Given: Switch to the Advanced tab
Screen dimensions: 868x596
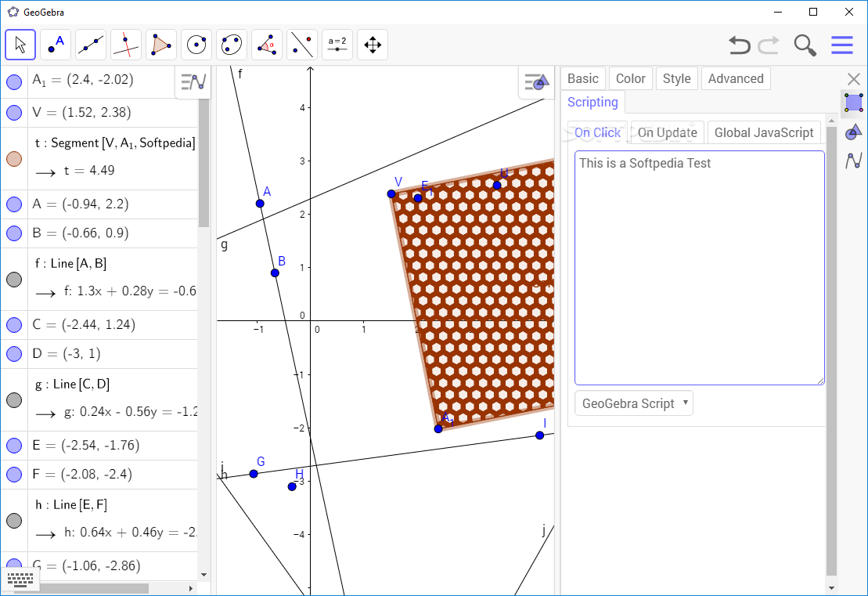Looking at the screenshot, I should [x=736, y=78].
